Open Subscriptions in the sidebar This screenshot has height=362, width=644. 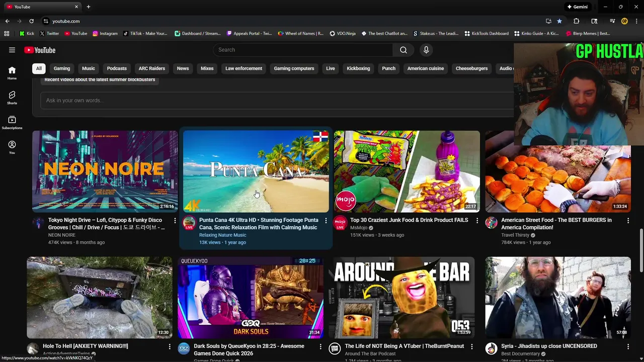pyautogui.click(x=12, y=123)
